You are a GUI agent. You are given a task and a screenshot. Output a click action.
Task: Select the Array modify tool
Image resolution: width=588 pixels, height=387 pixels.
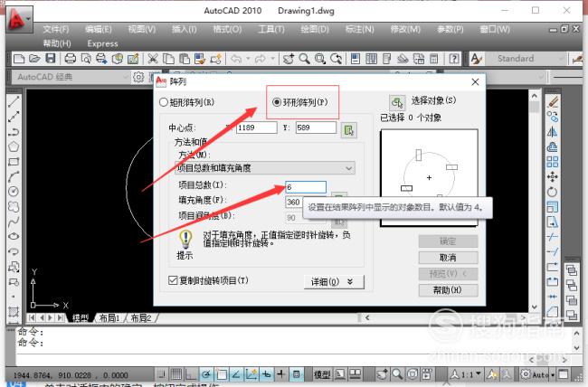coord(553,162)
